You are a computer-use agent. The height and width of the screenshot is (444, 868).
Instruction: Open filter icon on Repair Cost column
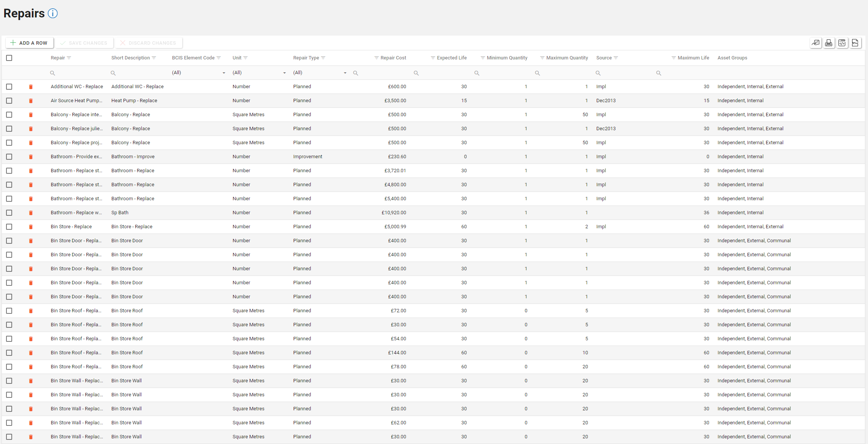tap(376, 58)
